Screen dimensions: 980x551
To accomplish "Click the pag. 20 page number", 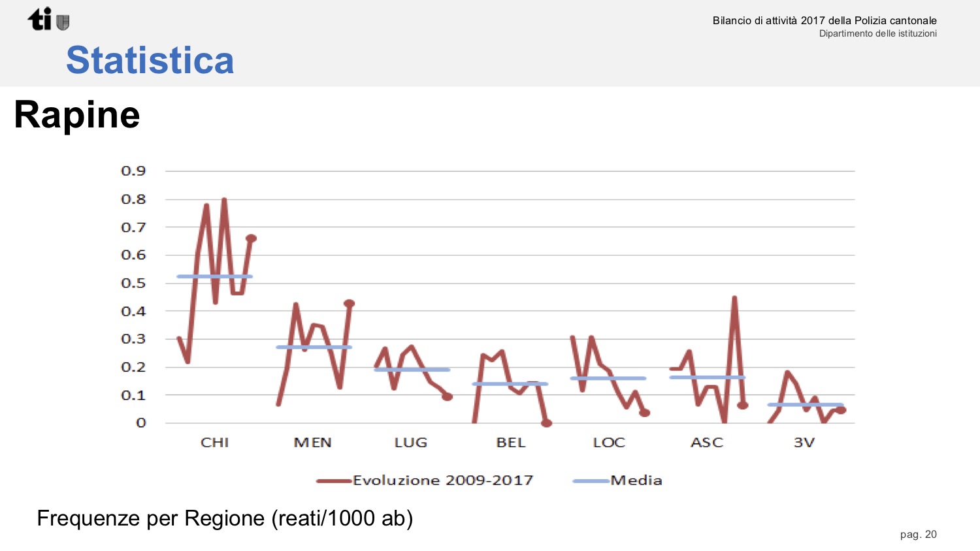I will pyautogui.click(x=918, y=534).
